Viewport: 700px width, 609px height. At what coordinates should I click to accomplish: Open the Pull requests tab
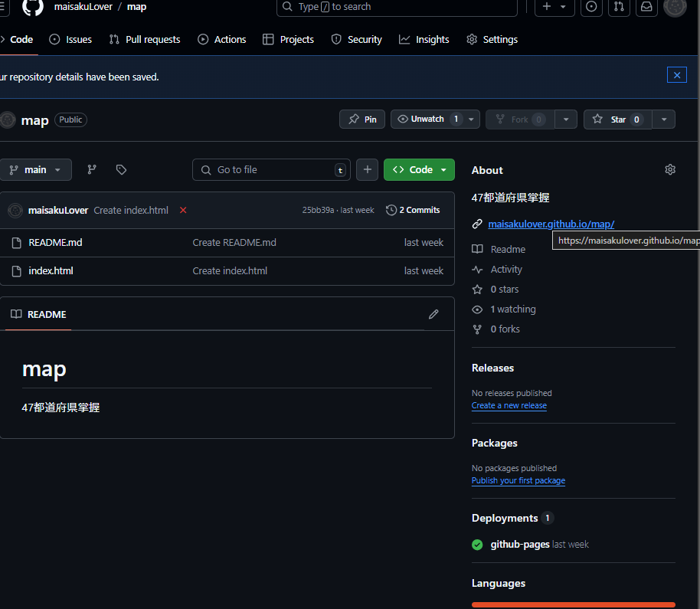[x=145, y=39]
